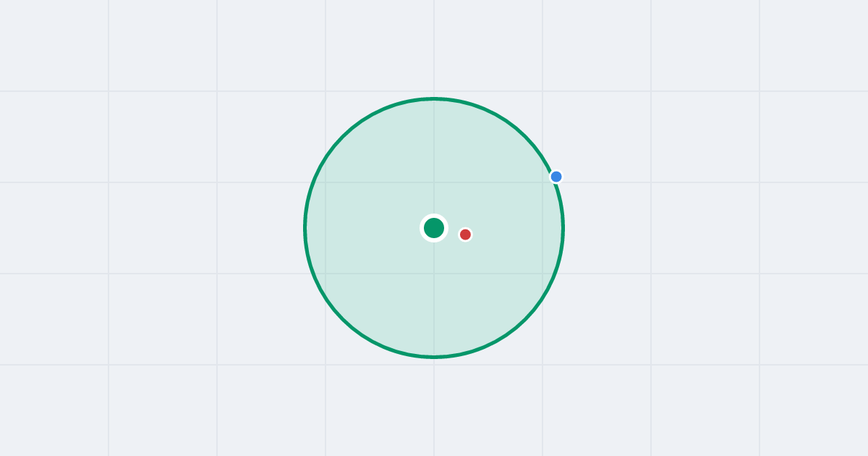Screen dimensions: 868x456
Task: Click the bottommost point of the green circle outline
Action: pyautogui.click(x=434, y=357)
